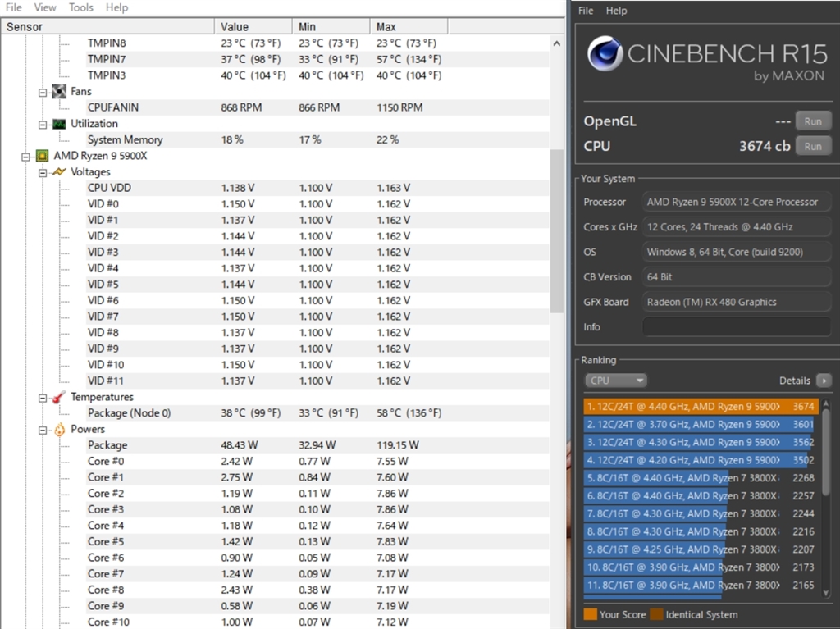The width and height of the screenshot is (840, 629).
Task: Click the AMD Ryzen 9 5900X chip icon
Action: [42, 156]
